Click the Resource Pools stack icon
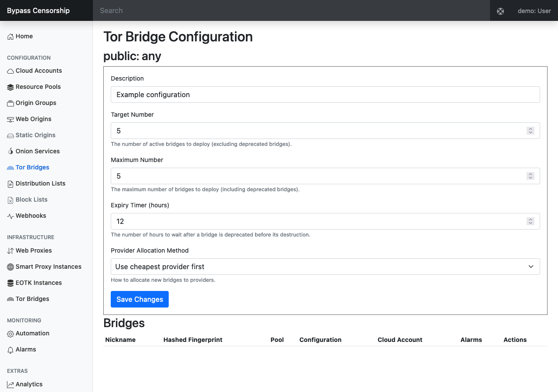Viewport: 558px width, 392px height. tap(10, 87)
